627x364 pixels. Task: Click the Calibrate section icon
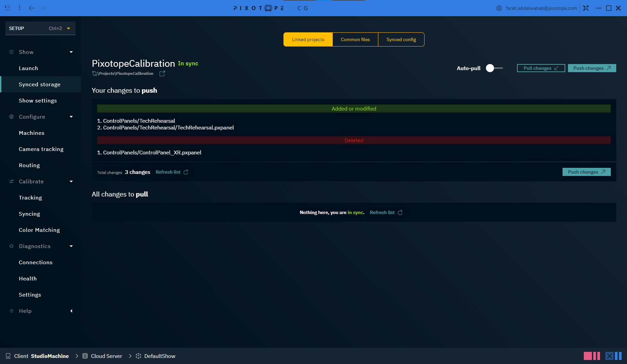[11, 181]
